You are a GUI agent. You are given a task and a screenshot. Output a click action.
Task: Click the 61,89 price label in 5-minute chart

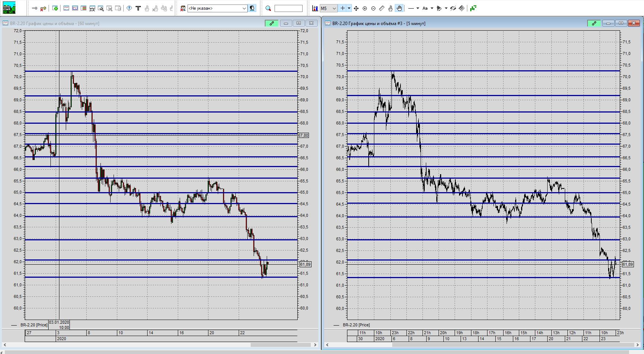(x=628, y=264)
